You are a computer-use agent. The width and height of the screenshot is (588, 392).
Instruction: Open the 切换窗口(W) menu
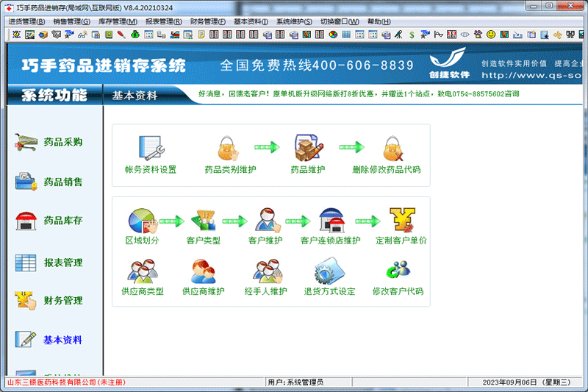tap(340, 21)
